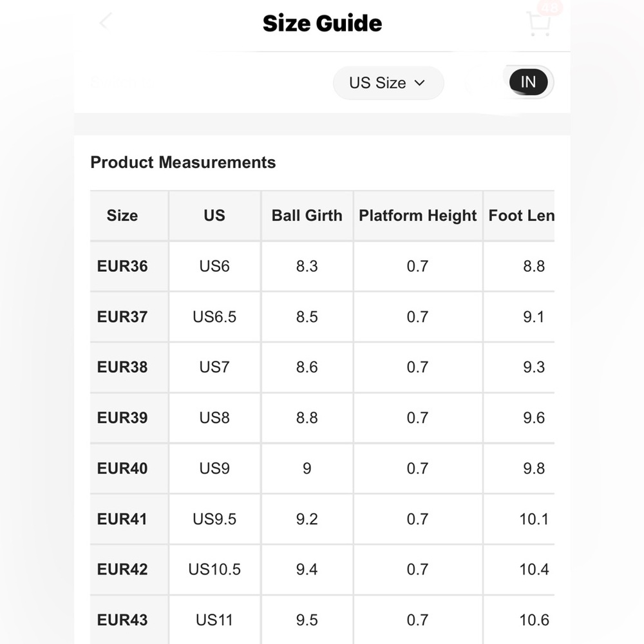Screen dimensions: 644x644
Task: Click the US10.5 cell
Action: pyautogui.click(x=214, y=569)
